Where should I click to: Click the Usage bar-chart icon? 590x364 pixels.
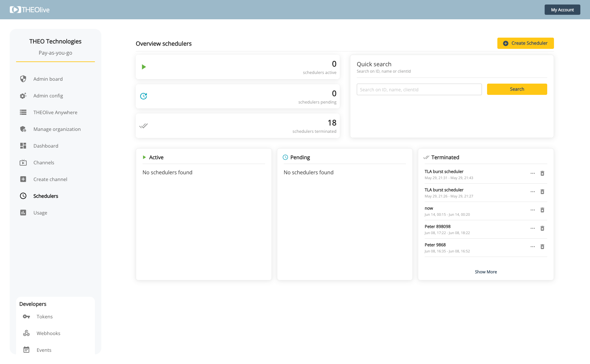pyautogui.click(x=23, y=213)
